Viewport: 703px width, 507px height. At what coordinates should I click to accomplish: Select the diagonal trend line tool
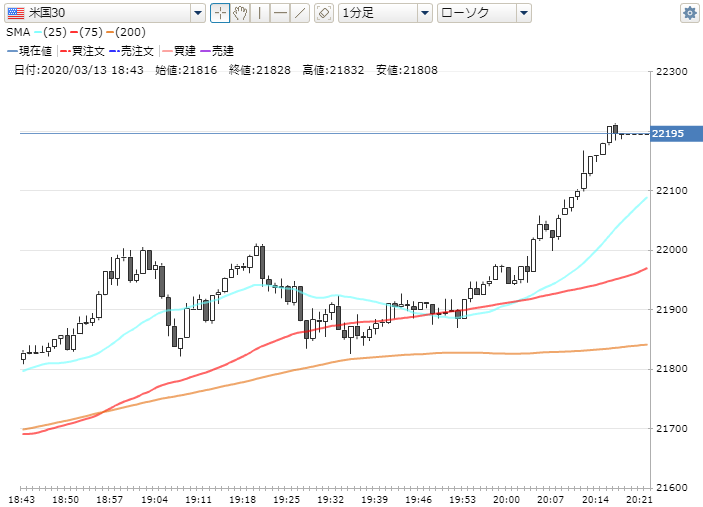coord(300,13)
